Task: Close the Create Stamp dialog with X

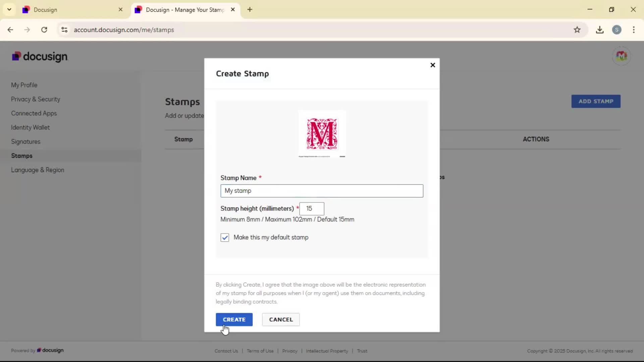Action: coord(433,65)
